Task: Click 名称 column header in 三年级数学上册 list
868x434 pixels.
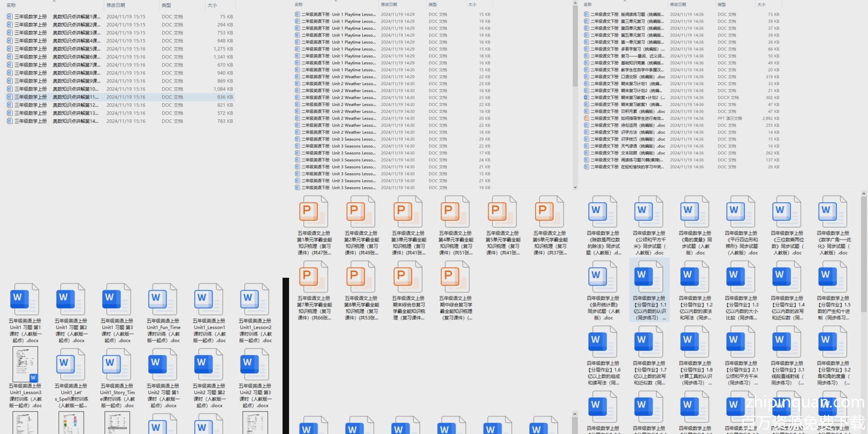Action: pos(11,5)
